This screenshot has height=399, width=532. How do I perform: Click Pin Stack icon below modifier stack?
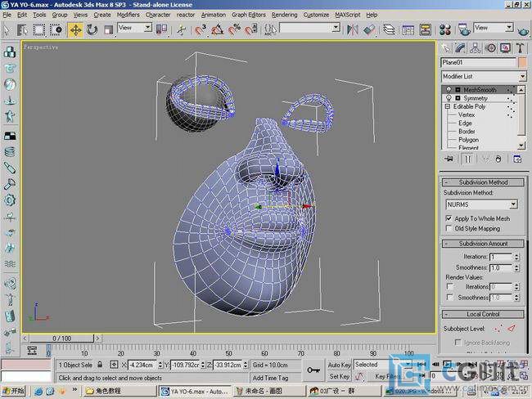coord(449,159)
